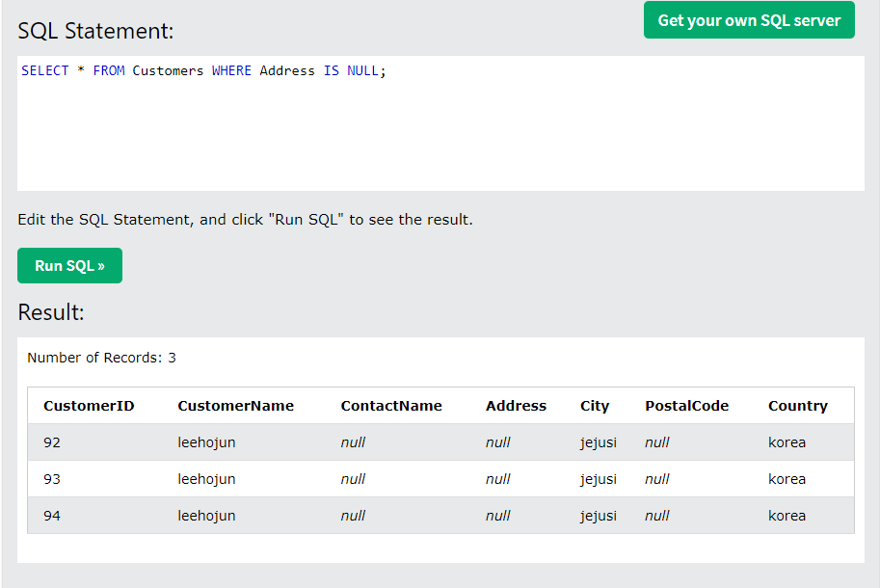Open Get your own SQL server
The image size is (880, 588).
(x=749, y=20)
